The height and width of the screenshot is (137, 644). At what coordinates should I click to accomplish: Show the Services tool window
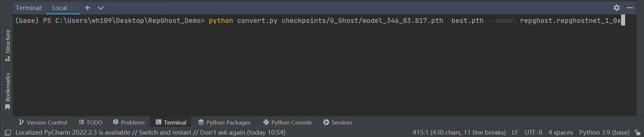[337, 123]
